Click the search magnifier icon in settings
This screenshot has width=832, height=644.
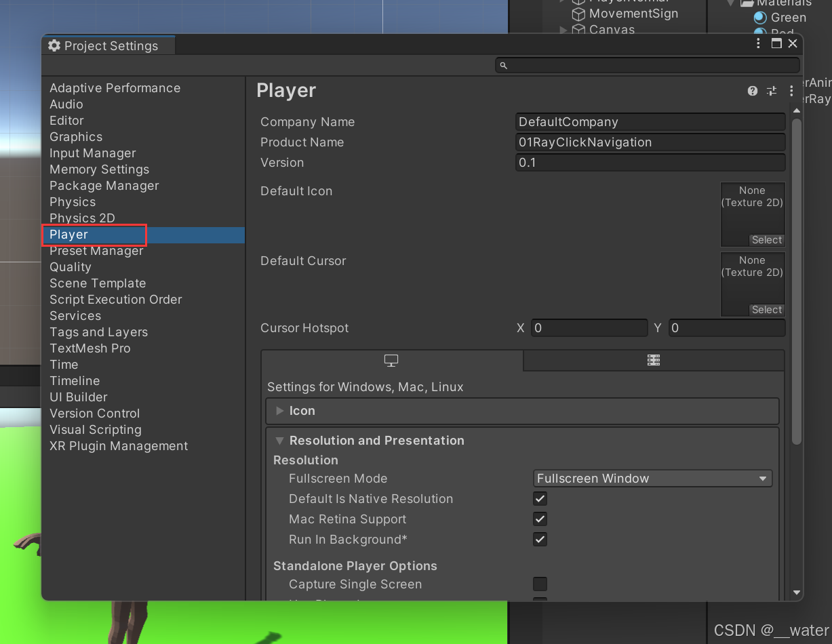(503, 66)
